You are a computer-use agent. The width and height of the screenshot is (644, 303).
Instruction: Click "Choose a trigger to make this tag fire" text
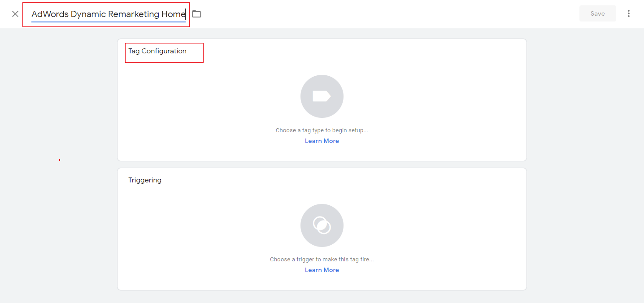[x=322, y=260]
